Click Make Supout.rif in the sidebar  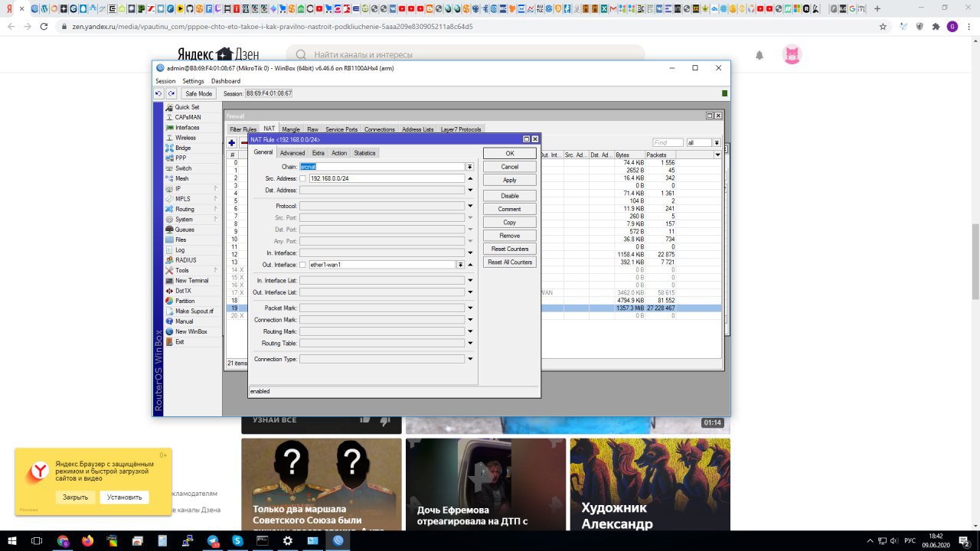(194, 311)
